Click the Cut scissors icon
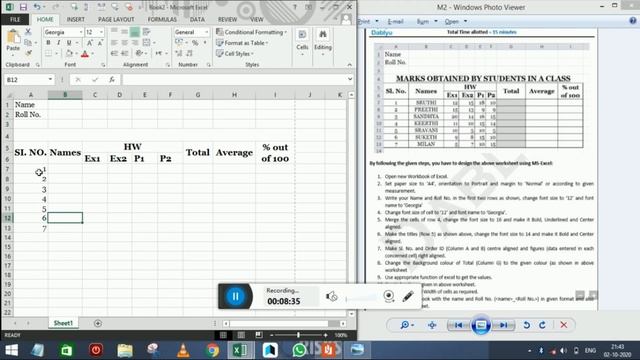Image resolution: width=640 pixels, height=360 pixels. click(28, 32)
